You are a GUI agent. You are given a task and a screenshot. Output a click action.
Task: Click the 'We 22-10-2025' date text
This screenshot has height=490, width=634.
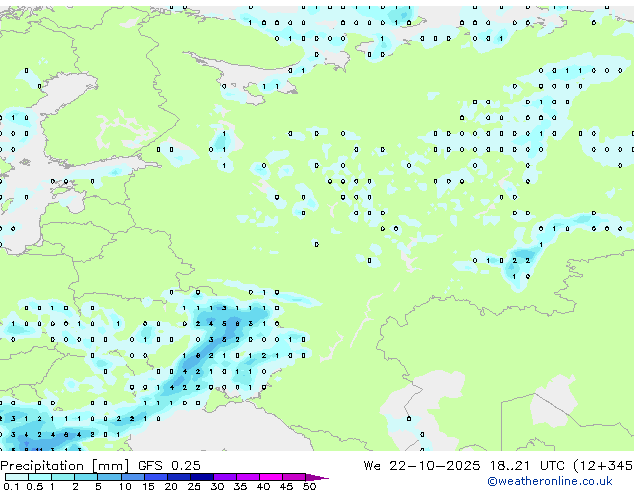422,466
